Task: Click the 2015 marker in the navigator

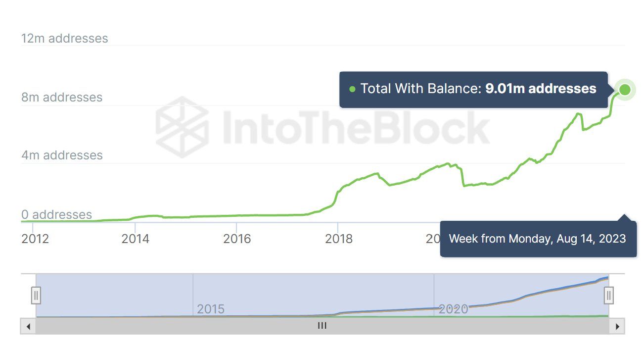Action: (211, 309)
